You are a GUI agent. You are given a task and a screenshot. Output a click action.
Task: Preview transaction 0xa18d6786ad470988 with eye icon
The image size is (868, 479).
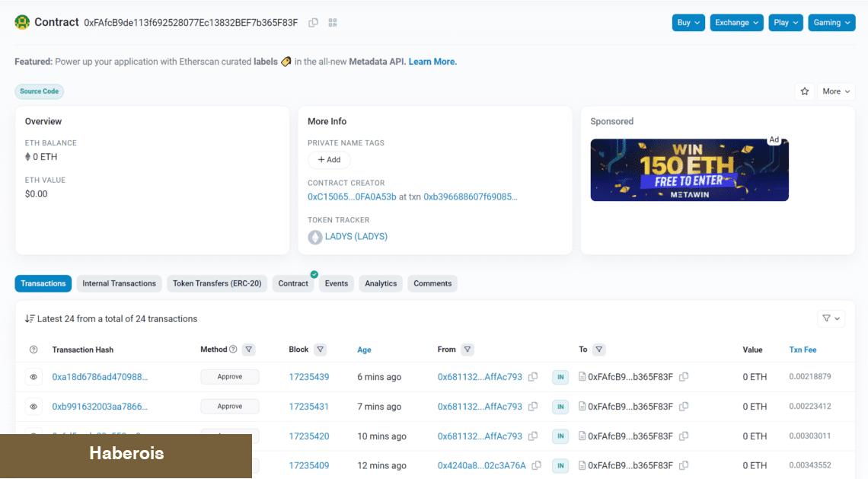click(x=34, y=377)
